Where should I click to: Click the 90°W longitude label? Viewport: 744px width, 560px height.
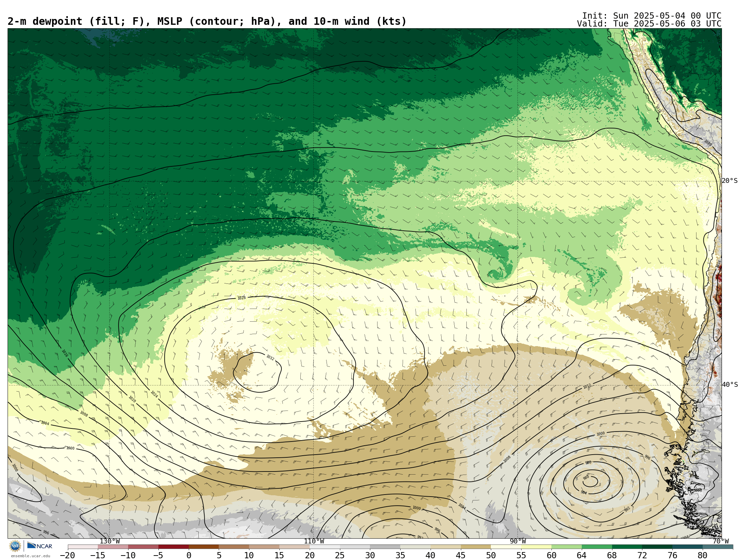click(517, 541)
